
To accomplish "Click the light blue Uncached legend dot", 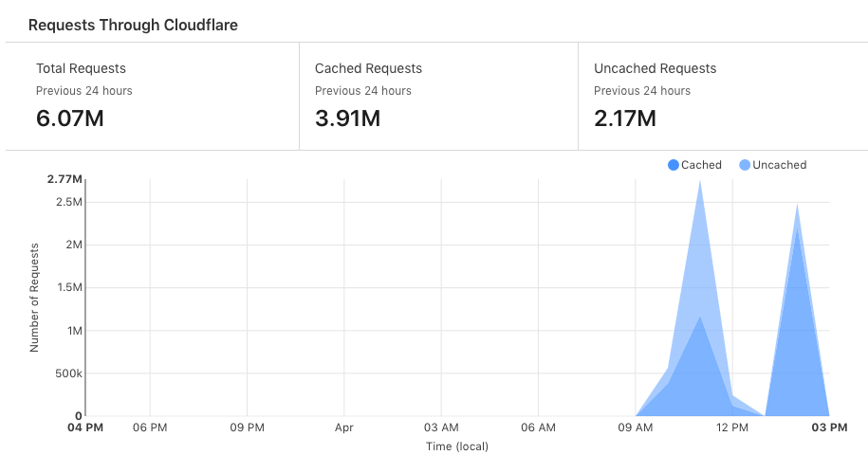I will point(745,165).
